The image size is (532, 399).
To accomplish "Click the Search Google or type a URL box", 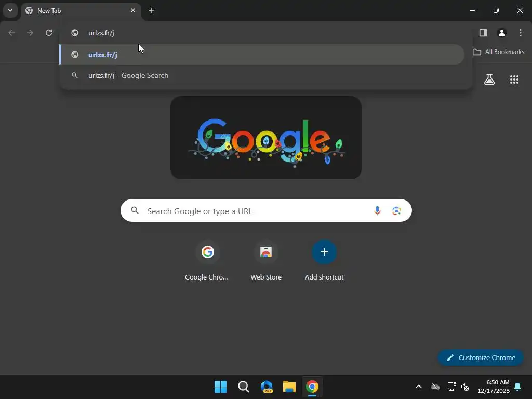I will 266,211.
